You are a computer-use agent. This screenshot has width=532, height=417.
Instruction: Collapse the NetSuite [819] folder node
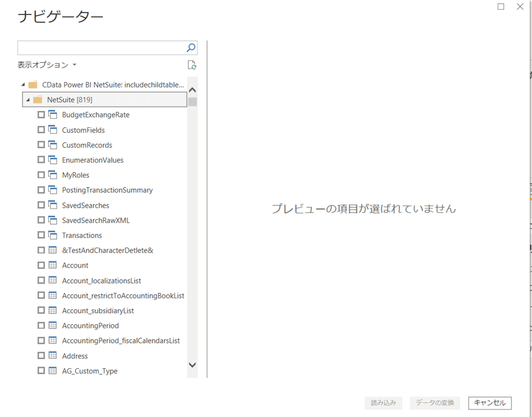(x=28, y=99)
